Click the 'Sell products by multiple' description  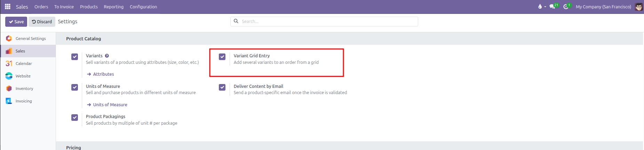click(x=132, y=123)
